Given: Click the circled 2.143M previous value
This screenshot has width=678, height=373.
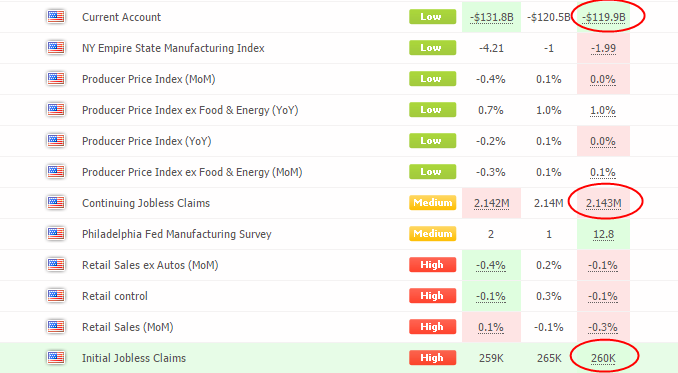Looking at the screenshot, I should (x=604, y=203).
